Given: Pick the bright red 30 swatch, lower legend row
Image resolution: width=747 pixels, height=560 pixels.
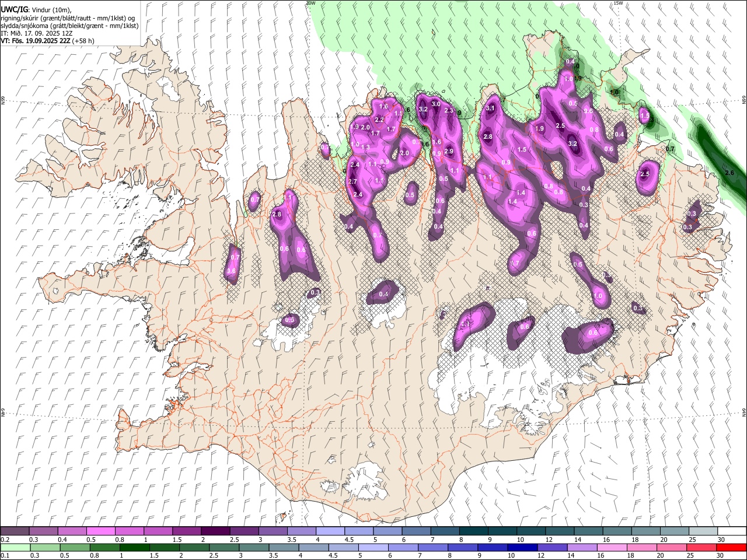Looking at the screenshot, I should (x=731, y=547).
